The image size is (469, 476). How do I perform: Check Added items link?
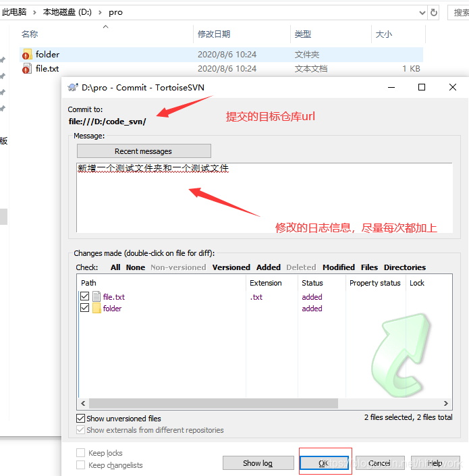coord(269,267)
